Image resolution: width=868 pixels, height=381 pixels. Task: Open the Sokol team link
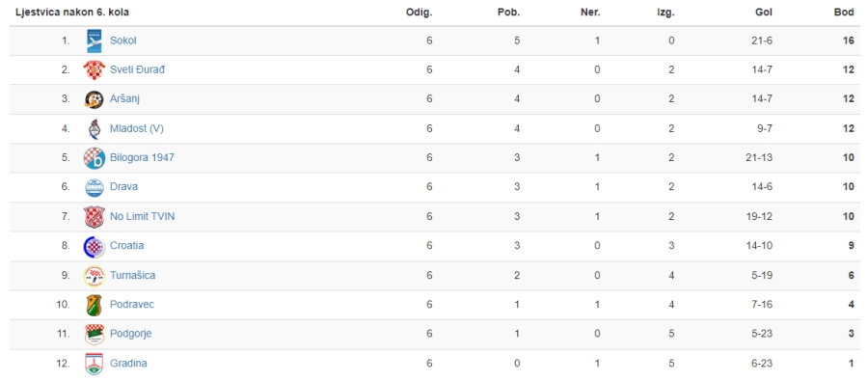(122, 41)
